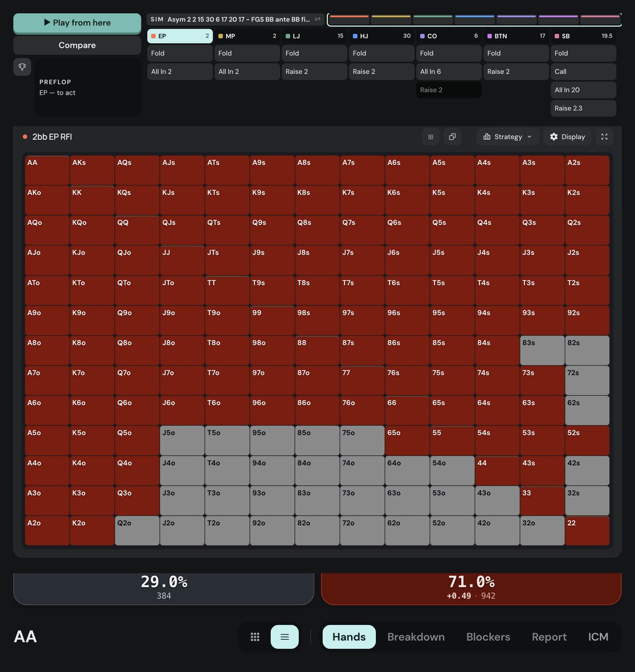
Task: Open the Breakdown tab
Action: [416, 637]
